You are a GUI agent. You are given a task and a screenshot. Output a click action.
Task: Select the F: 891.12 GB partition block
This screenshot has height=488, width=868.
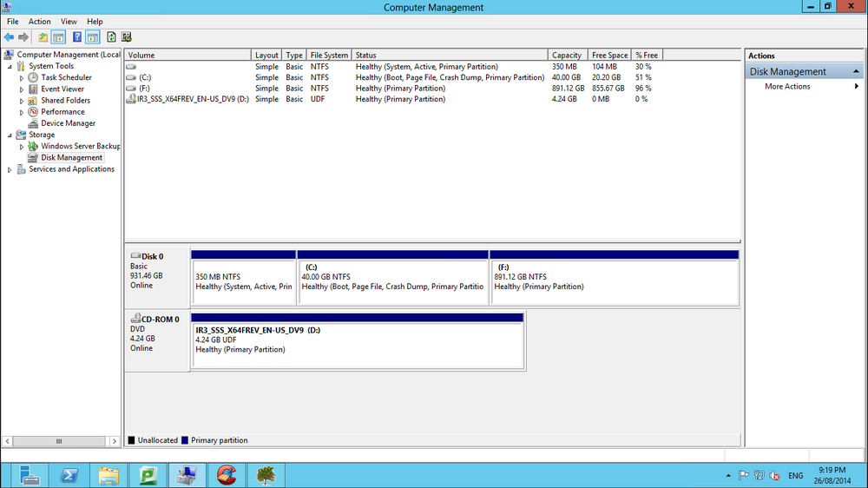[x=615, y=278]
